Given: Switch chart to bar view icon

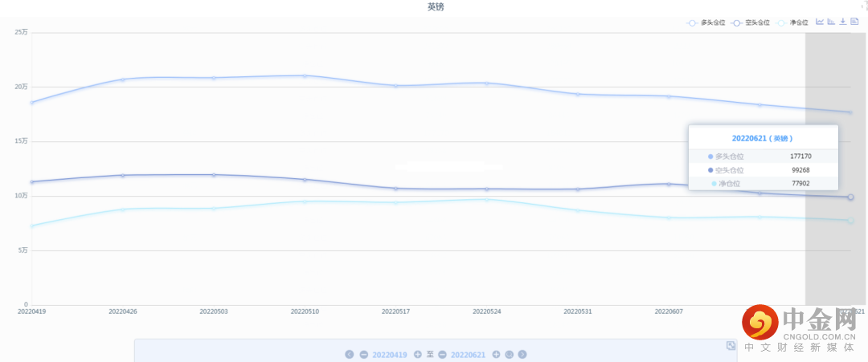Looking at the screenshot, I should click(x=831, y=22).
